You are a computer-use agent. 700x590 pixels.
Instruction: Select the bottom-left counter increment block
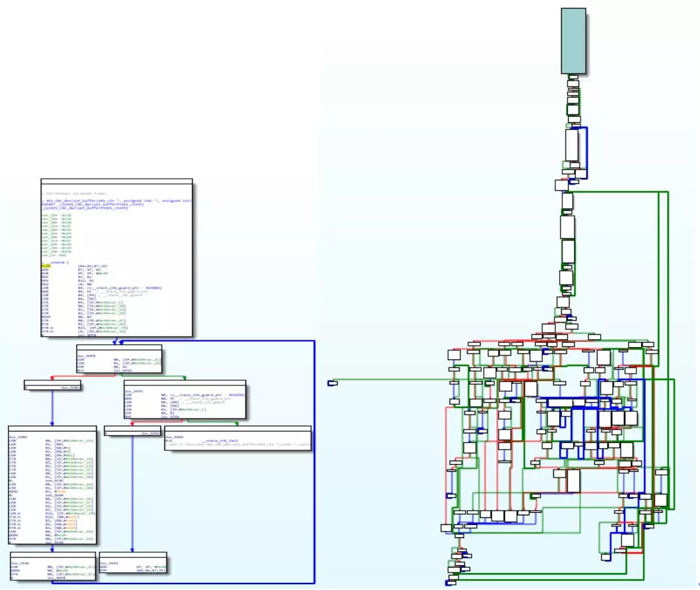coord(51,564)
